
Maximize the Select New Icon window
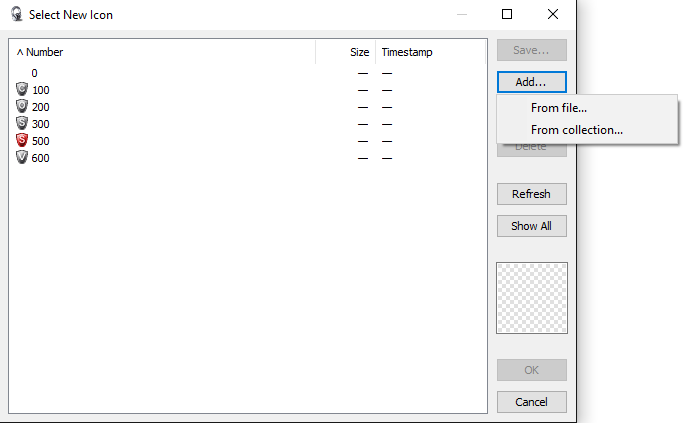click(507, 14)
